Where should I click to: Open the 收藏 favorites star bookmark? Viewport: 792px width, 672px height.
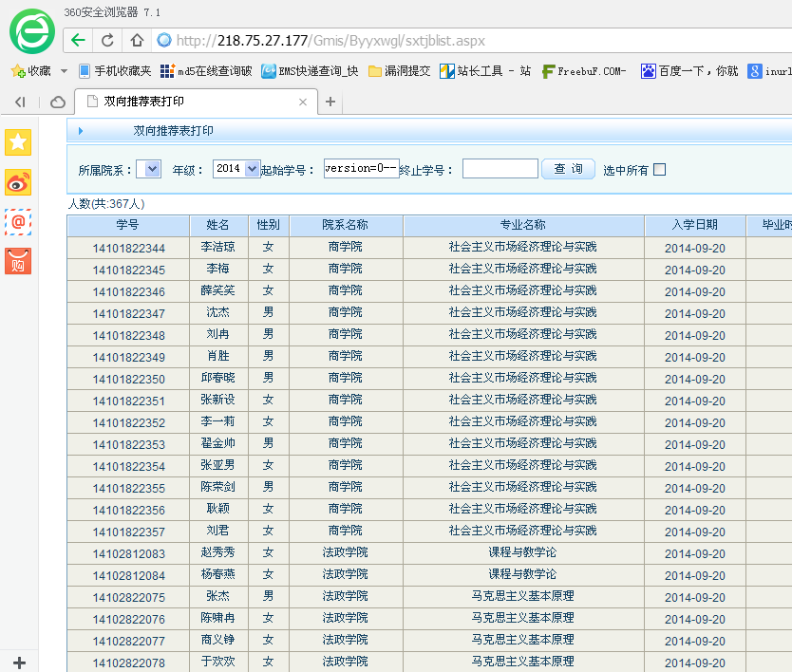coord(31,71)
